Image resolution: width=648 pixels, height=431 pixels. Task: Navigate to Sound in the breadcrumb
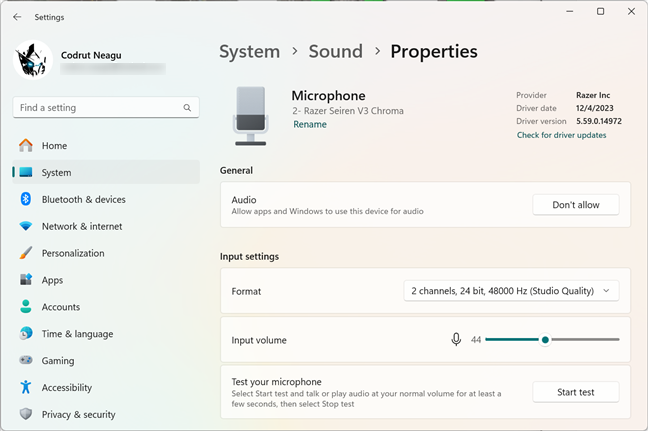[x=336, y=52]
